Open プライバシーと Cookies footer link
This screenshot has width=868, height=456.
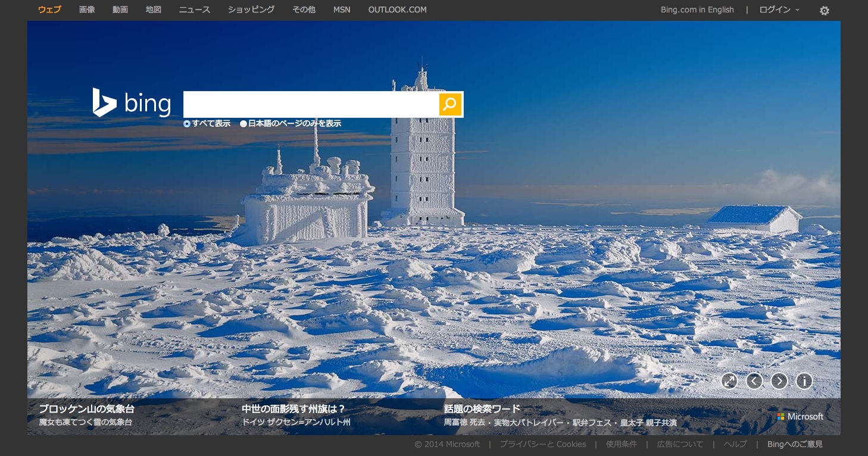pos(542,444)
